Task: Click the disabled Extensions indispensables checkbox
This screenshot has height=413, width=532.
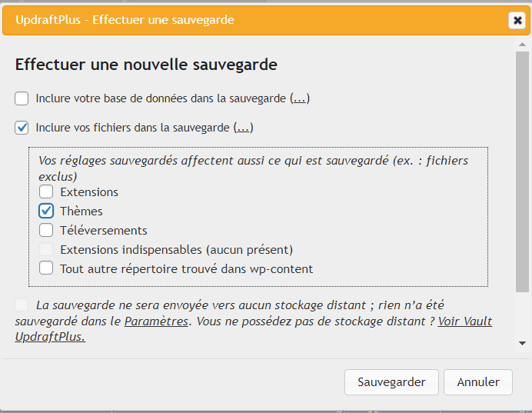Action: 47,249
